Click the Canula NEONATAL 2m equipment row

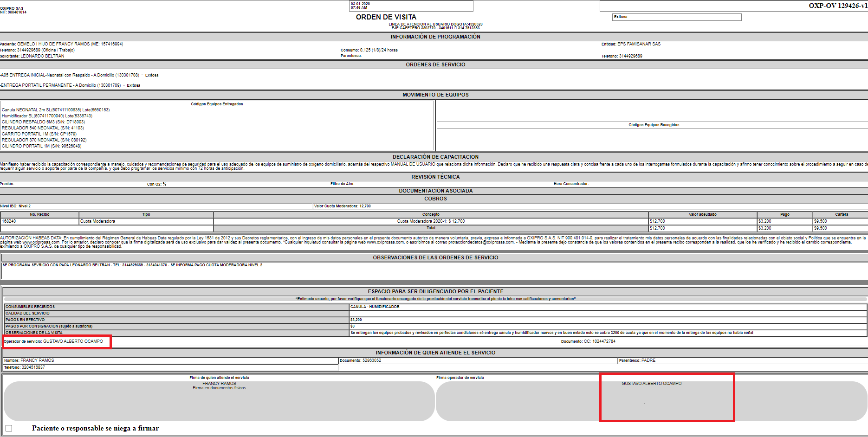(56, 110)
